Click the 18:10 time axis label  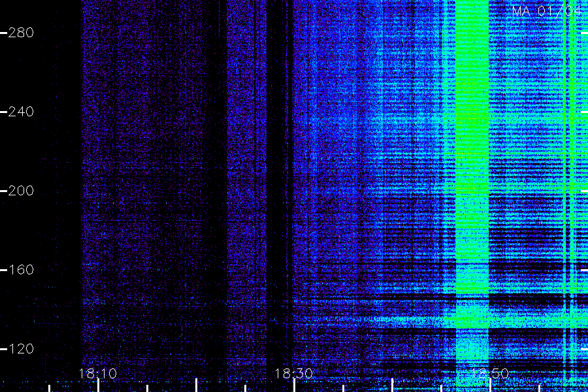(98, 374)
